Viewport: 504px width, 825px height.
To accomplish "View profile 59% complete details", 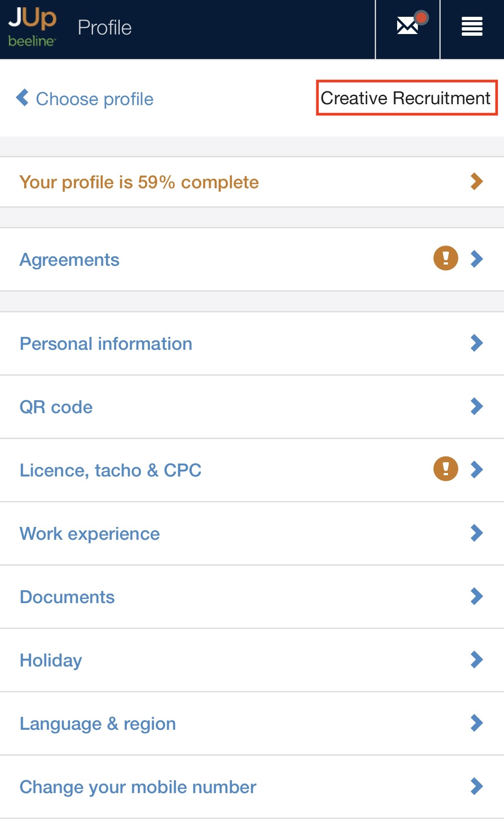I will pos(139,182).
